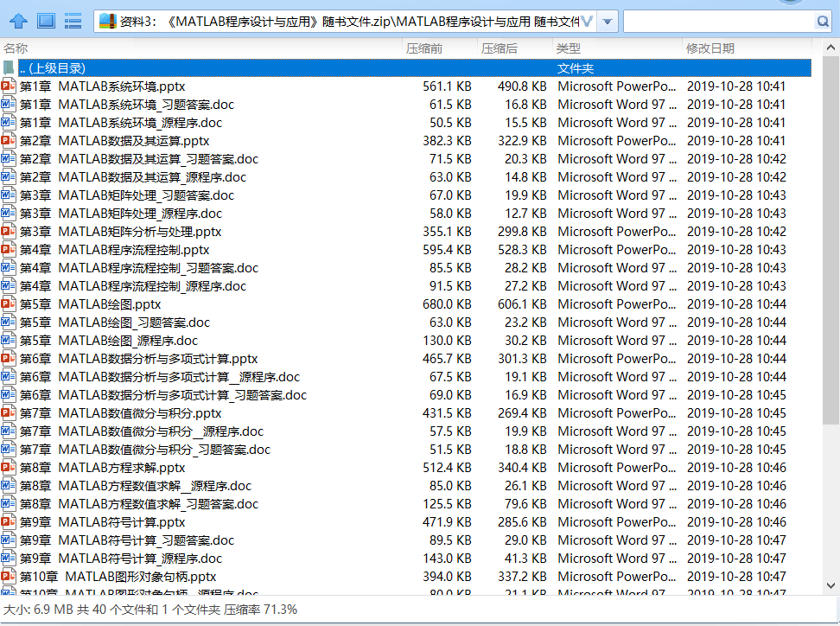Expand the path chevron inside address bar

pos(587,21)
